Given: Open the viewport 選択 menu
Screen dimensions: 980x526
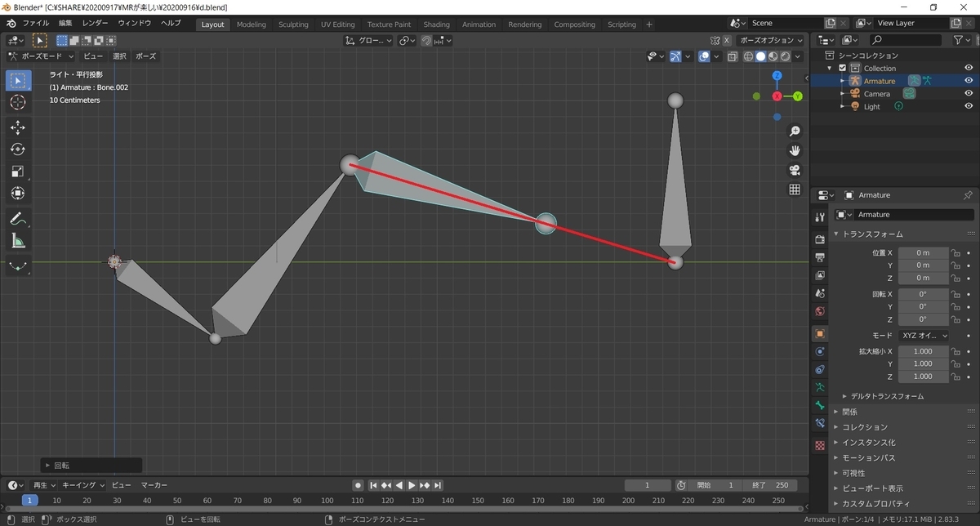Looking at the screenshot, I should [119, 56].
